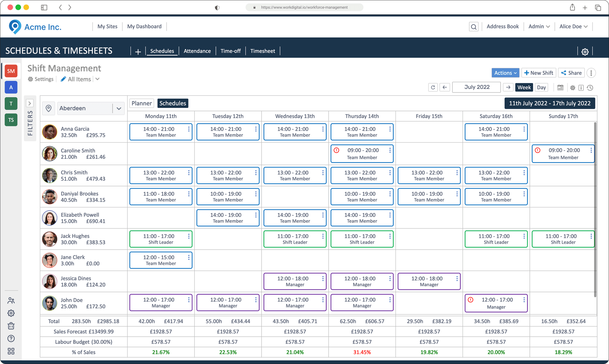
Task: Open the Actions dropdown
Action: coord(505,73)
